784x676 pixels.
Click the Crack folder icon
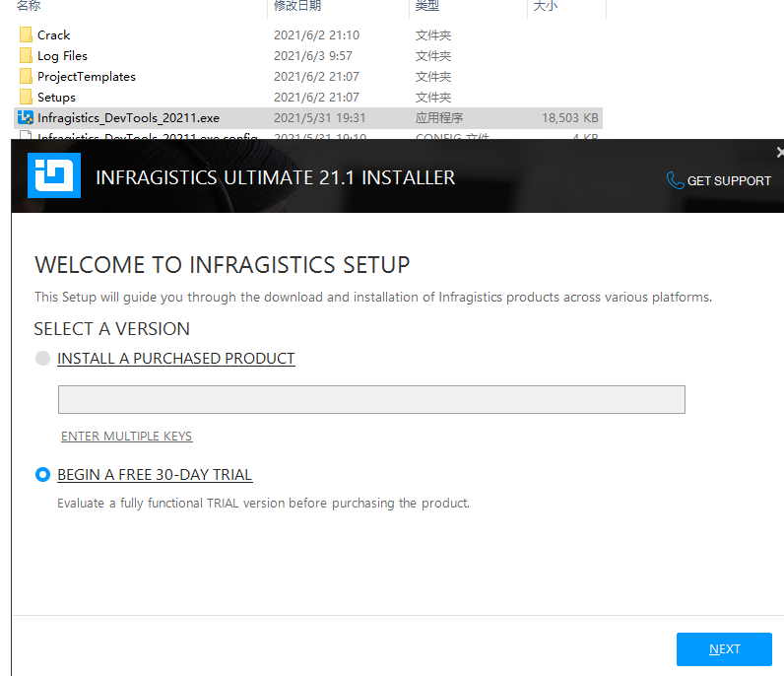tap(26, 35)
